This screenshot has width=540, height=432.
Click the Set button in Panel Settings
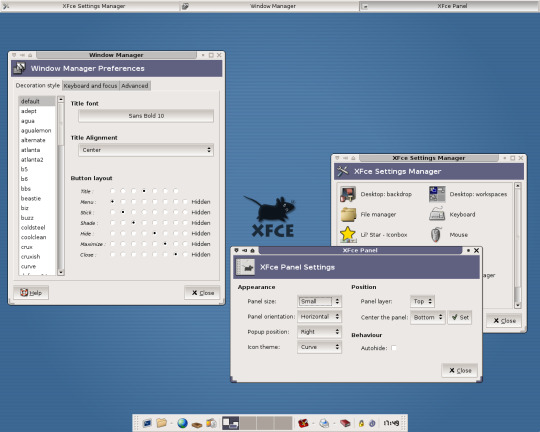click(460, 317)
